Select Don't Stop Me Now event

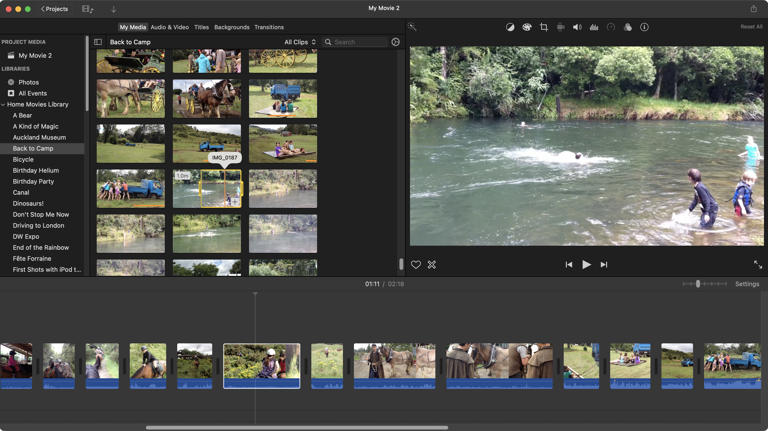42,215
